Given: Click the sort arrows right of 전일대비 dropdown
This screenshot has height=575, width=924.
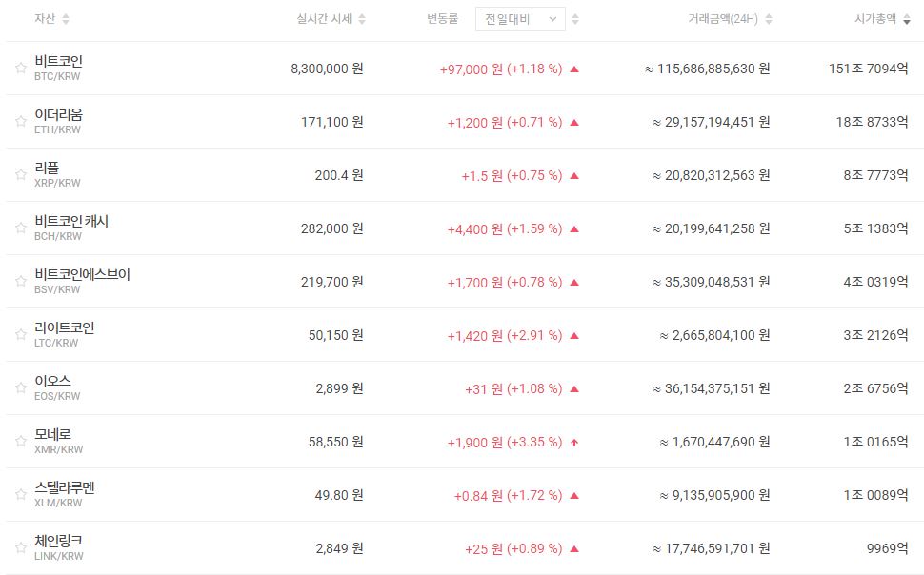Looking at the screenshot, I should tap(575, 19).
